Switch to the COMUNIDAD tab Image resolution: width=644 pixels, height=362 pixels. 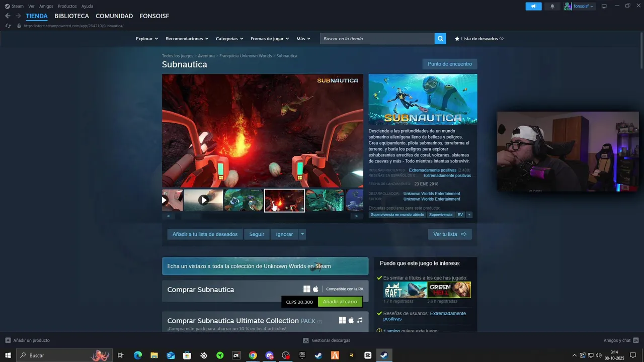(x=114, y=16)
